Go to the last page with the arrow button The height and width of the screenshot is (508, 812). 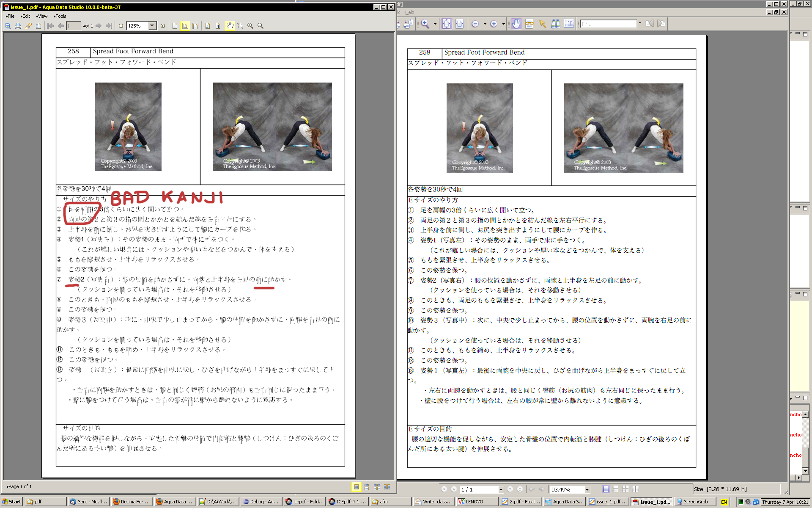coord(109,26)
